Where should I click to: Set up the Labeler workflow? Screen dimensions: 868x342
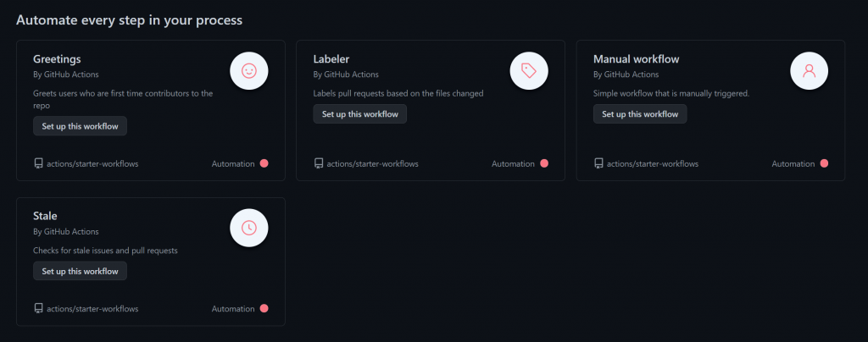pyautogui.click(x=359, y=113)
